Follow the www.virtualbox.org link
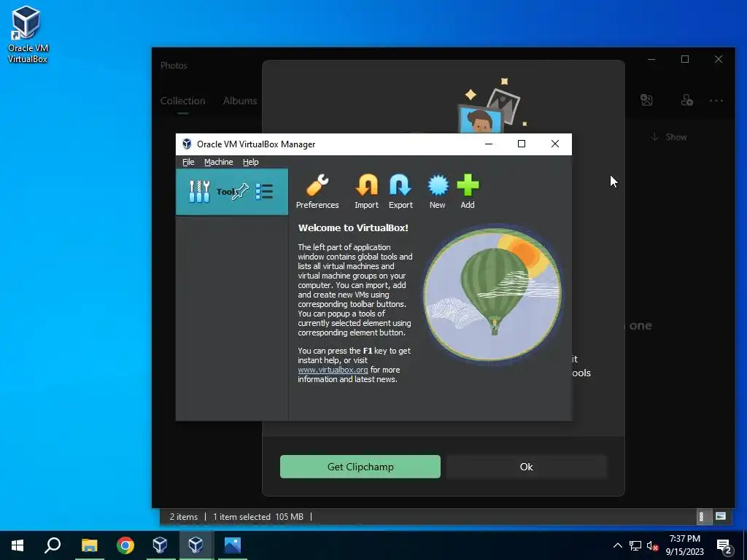Viewport: 747px width, 560px height. 333,370
